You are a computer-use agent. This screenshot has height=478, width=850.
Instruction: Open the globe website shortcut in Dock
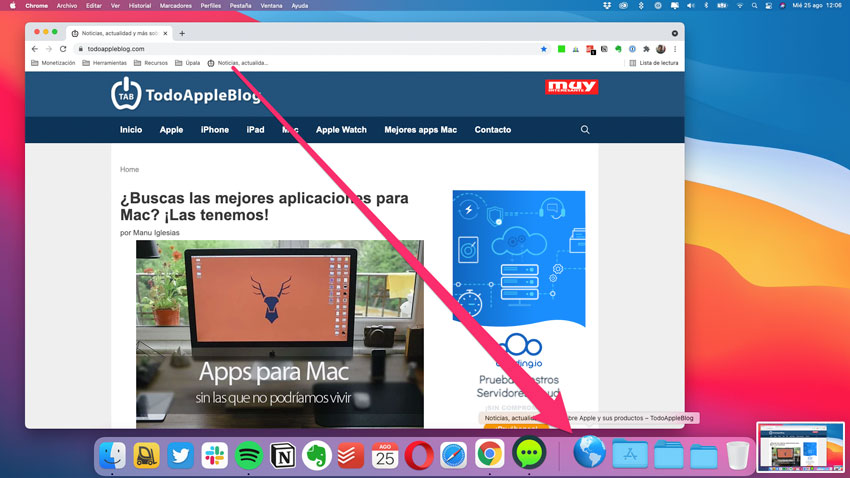[589, 452]
